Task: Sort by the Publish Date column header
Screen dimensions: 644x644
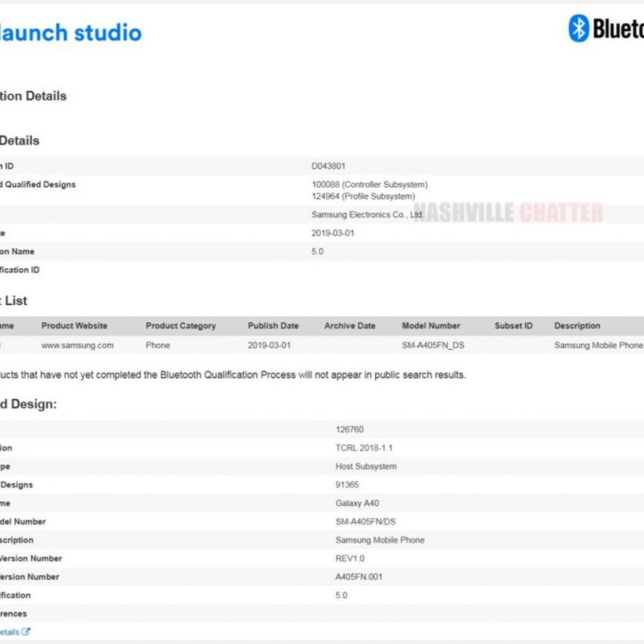Action: (273, 325)
